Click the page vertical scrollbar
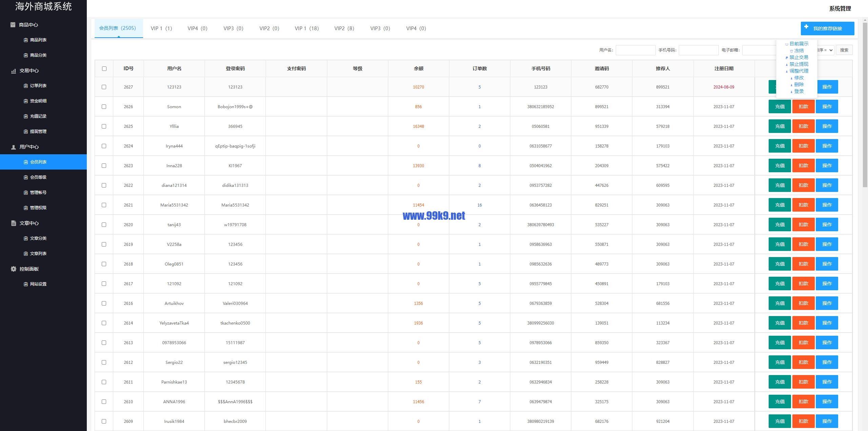 865,105
